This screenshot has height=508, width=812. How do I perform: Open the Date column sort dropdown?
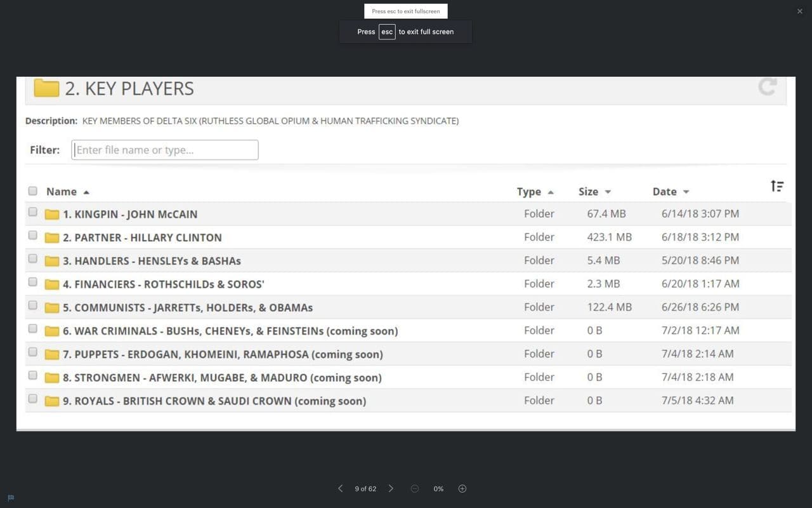(x=686, y=192)
